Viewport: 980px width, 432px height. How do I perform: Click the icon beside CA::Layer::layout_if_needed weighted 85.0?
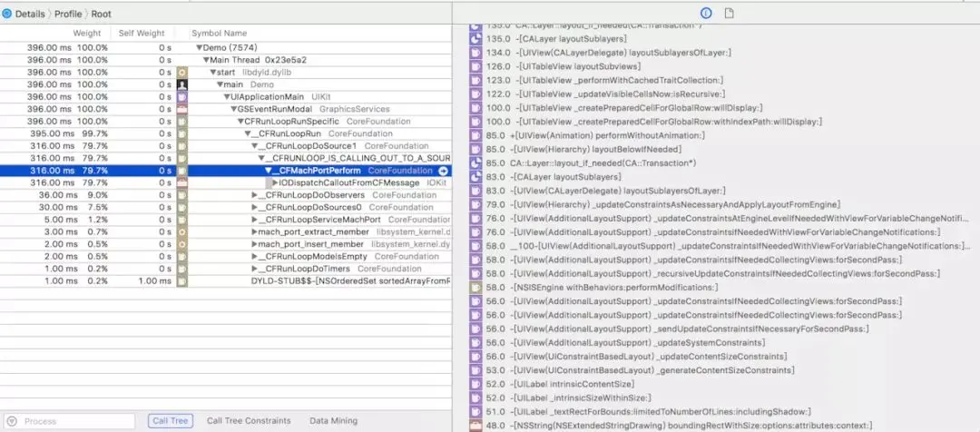coord(475,163)
